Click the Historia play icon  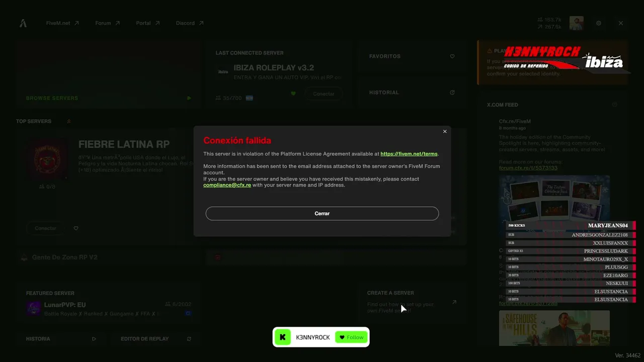pyautogui.click(x=94, y=339)
